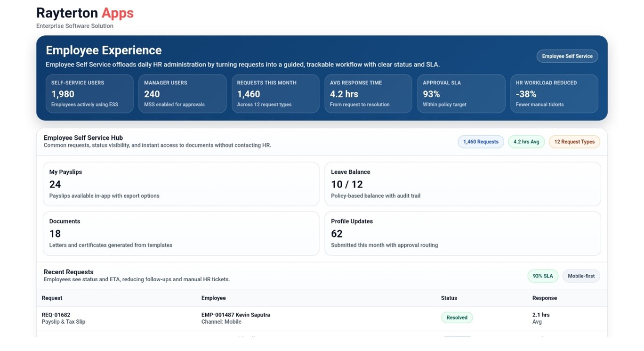Select the Mobile-first badge
Image resolution: width=644 pixels, height=351 pixels.
click(x=581, y=276)
